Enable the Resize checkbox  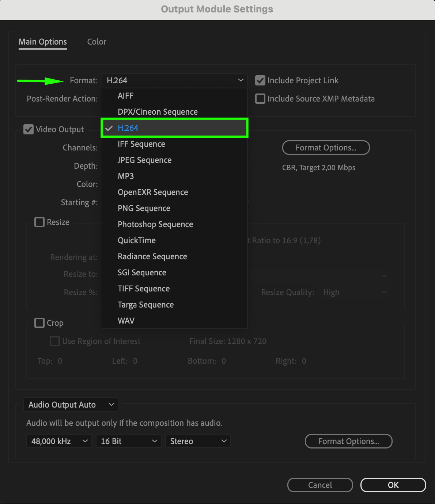39,222
